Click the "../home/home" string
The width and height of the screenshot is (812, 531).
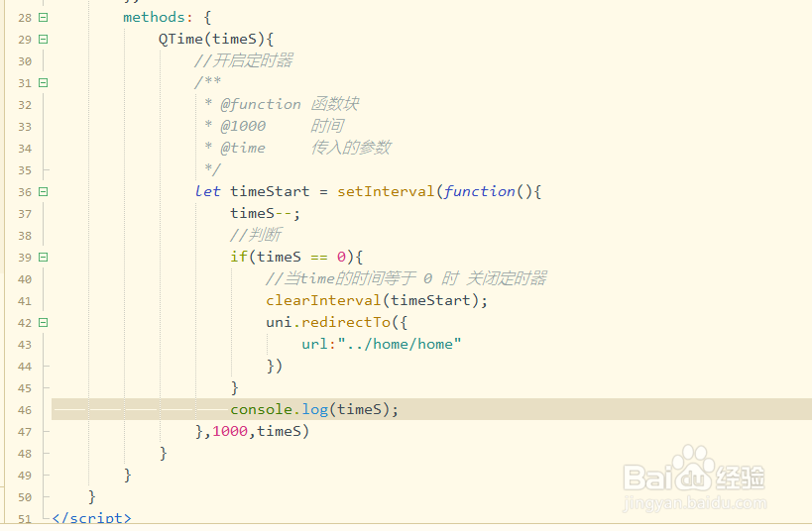(x=400, y=344)
